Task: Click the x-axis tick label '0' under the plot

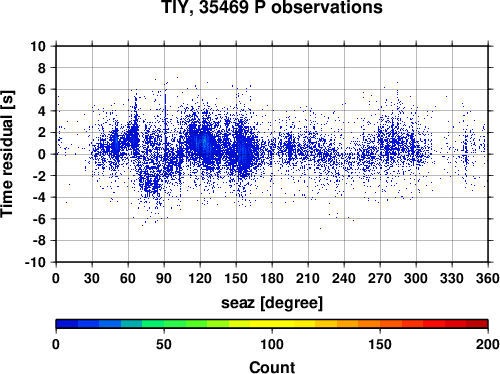Action: point(56,278)
